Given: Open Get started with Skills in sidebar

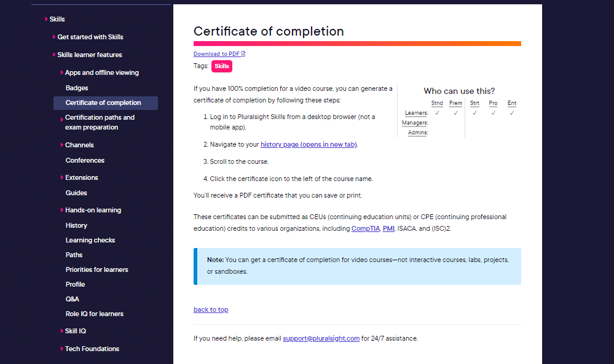Looking at the screenshot, I should (x=90, y=37).
